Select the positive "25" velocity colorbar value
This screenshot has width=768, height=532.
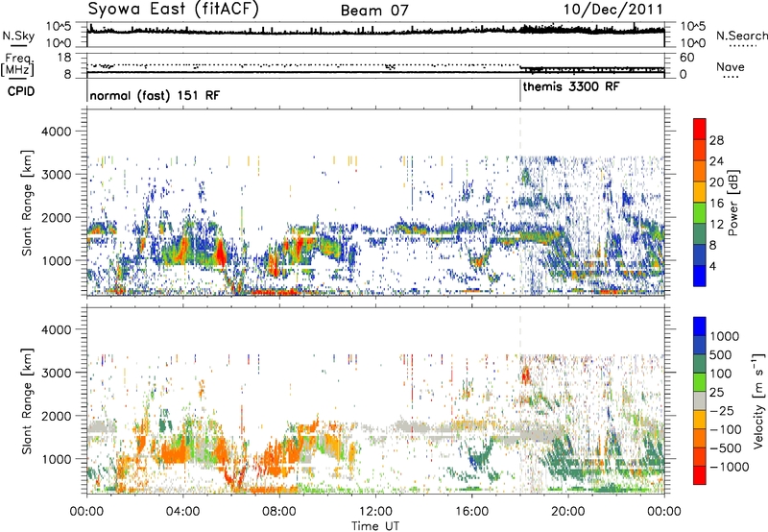[716, 393]
